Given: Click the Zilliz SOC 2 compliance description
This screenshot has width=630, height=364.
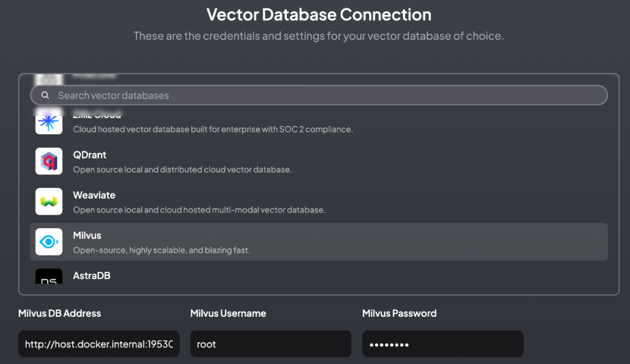Looking at the screenshot, I should 212,129.
